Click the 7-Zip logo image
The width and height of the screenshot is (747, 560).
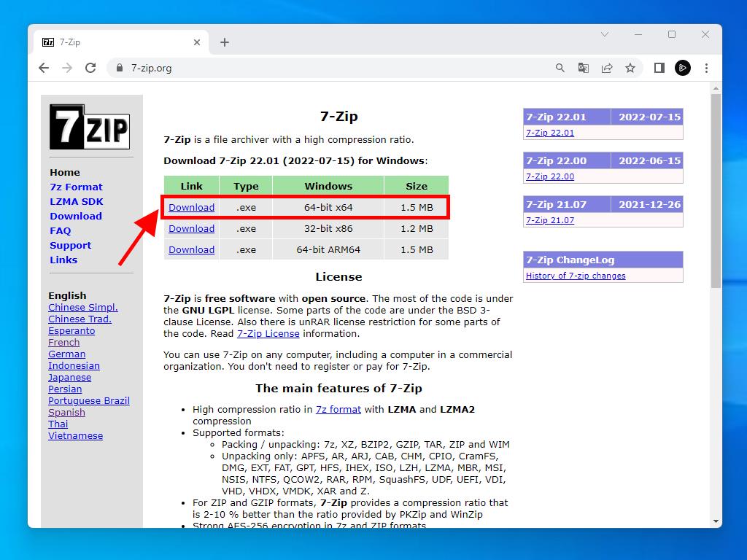(x=90, y=127)
